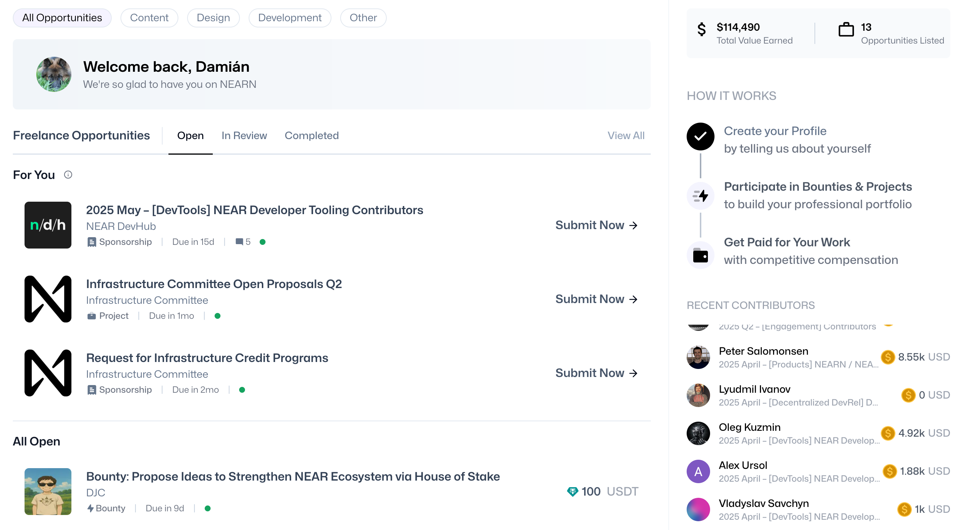Viewport: 980px width, 530px height.
Task: Click the briefcase Opportunities Listed icon
Action: [x=846, y=29]
